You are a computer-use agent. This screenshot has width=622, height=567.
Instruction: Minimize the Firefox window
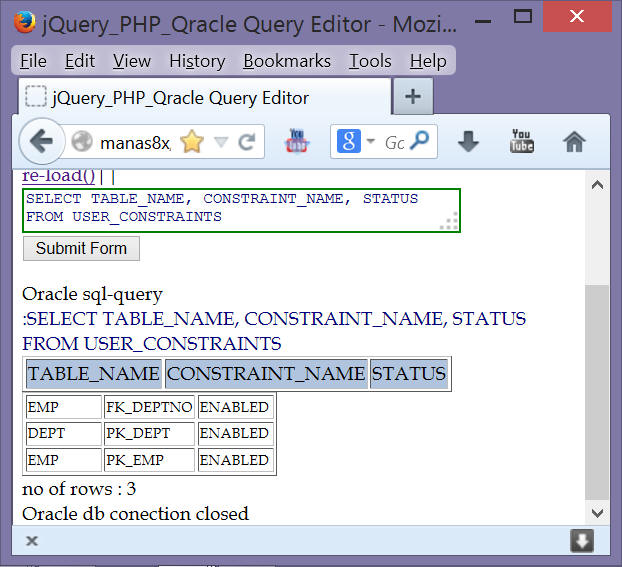[483, 21]
